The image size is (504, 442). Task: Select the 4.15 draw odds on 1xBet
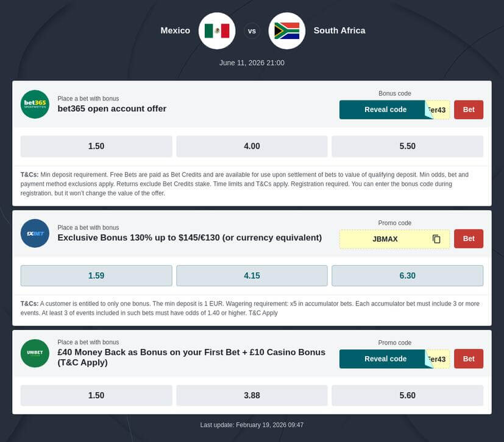coord(252,275)
